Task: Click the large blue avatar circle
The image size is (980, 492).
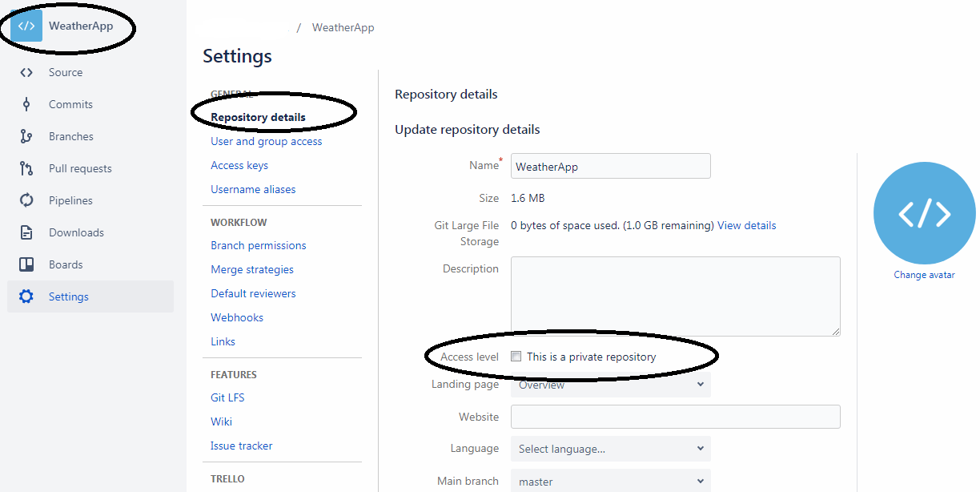Action: point(924,213)
